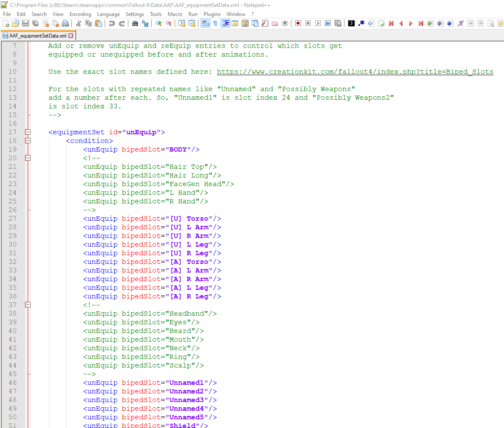This screenshot has width=504, height=428.
Task: Toggle synchronize vertical scrolling icon
Action: pos(182,23)
